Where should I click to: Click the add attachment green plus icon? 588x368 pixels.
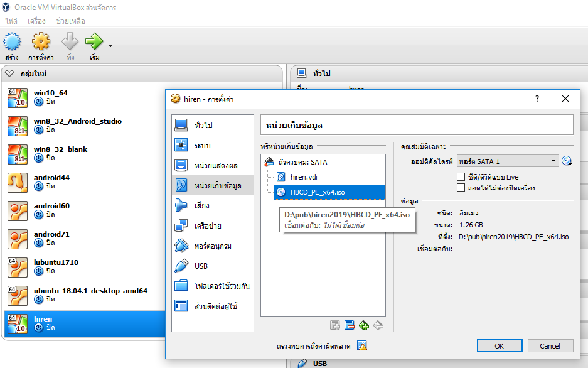364,325
